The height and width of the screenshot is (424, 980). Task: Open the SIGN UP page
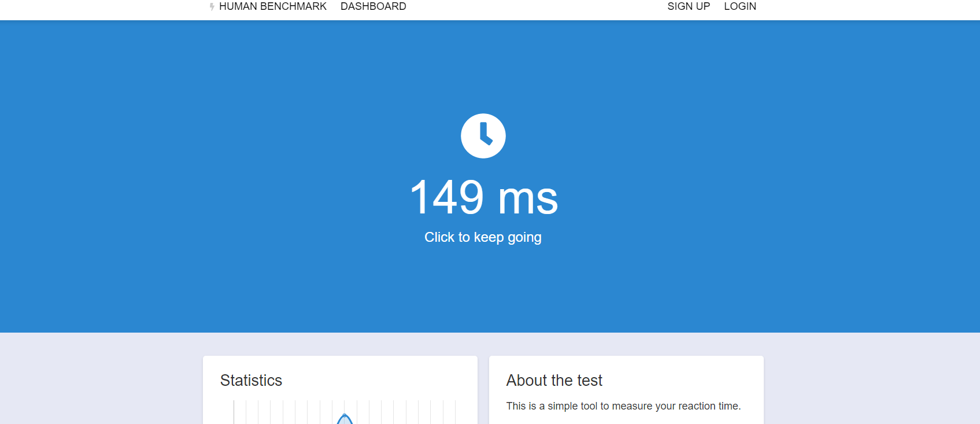(x=688, y=6)
